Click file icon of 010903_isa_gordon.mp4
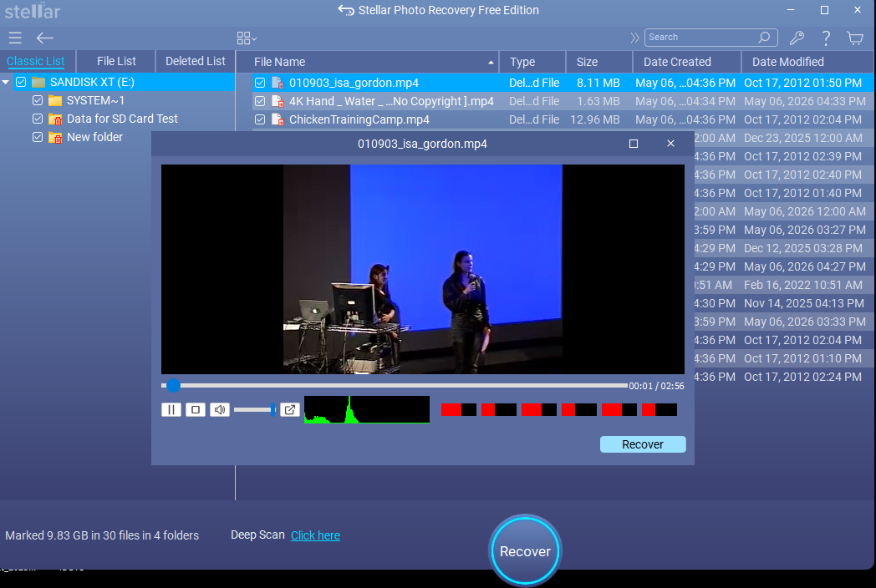The width and height of the screenshot is (876, 588). 278,83
